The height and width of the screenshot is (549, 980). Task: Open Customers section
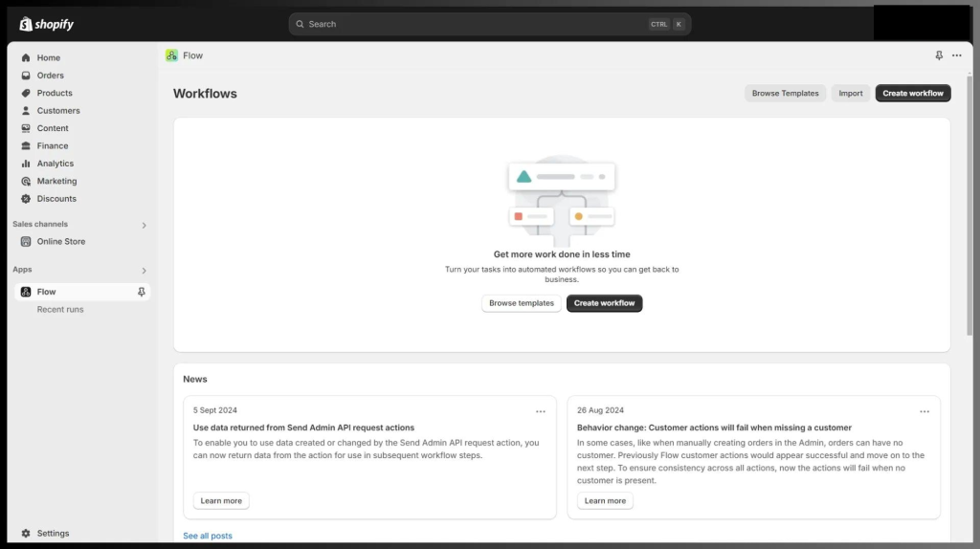coord(58,111)
